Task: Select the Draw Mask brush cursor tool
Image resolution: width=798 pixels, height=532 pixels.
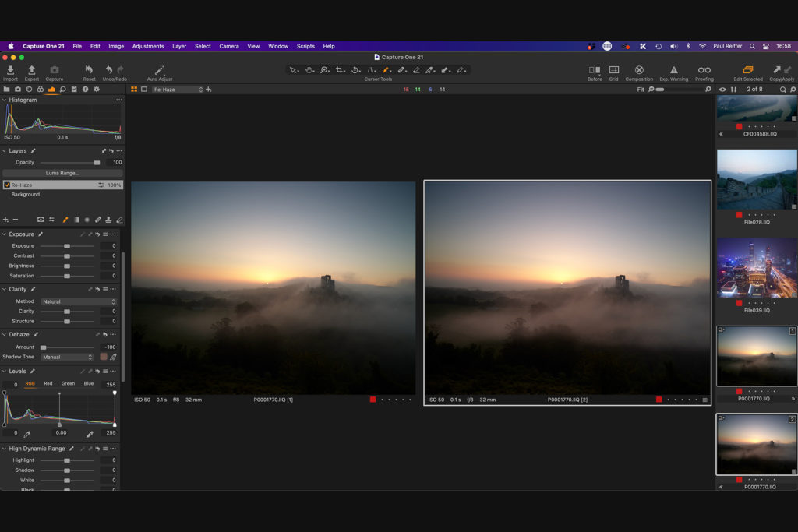Action: (x=386, y=70)
